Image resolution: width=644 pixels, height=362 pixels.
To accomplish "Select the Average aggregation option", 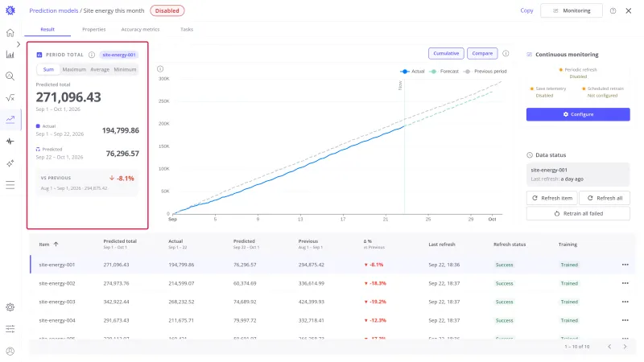I will (x=100, y=69).
